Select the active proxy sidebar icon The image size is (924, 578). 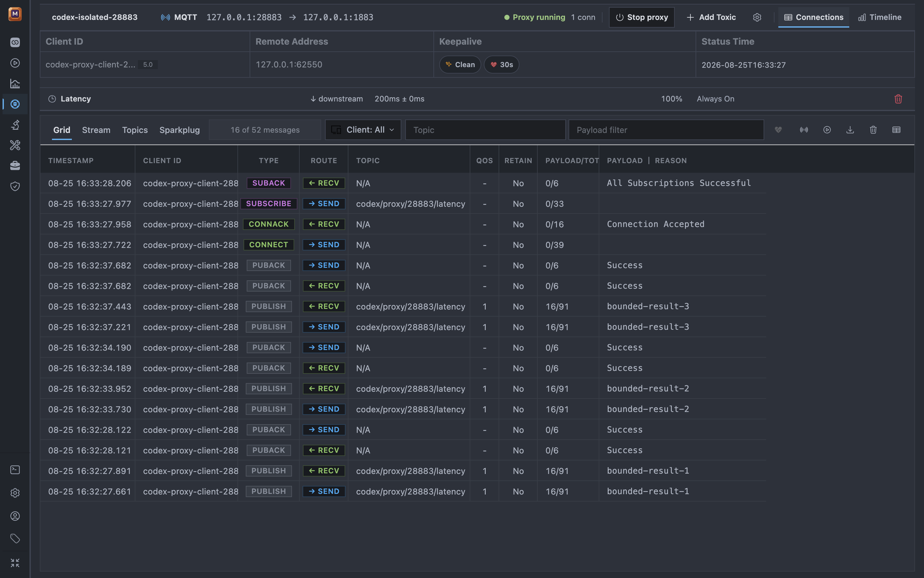15,104
